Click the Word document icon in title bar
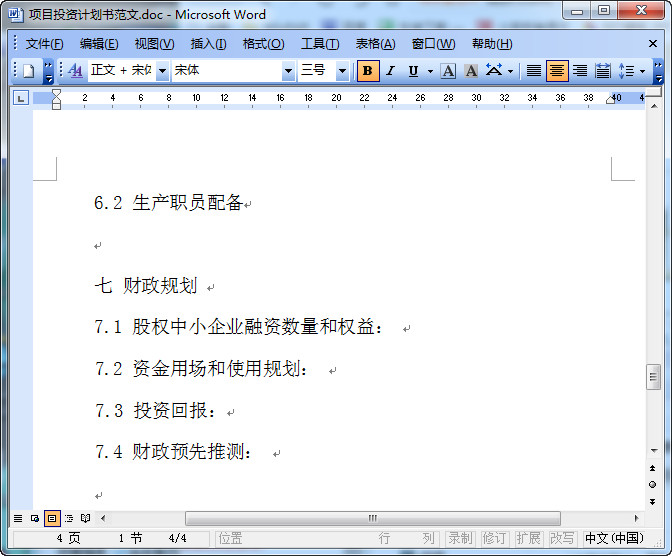The image size is (672, 556). (x=15, y=15)
